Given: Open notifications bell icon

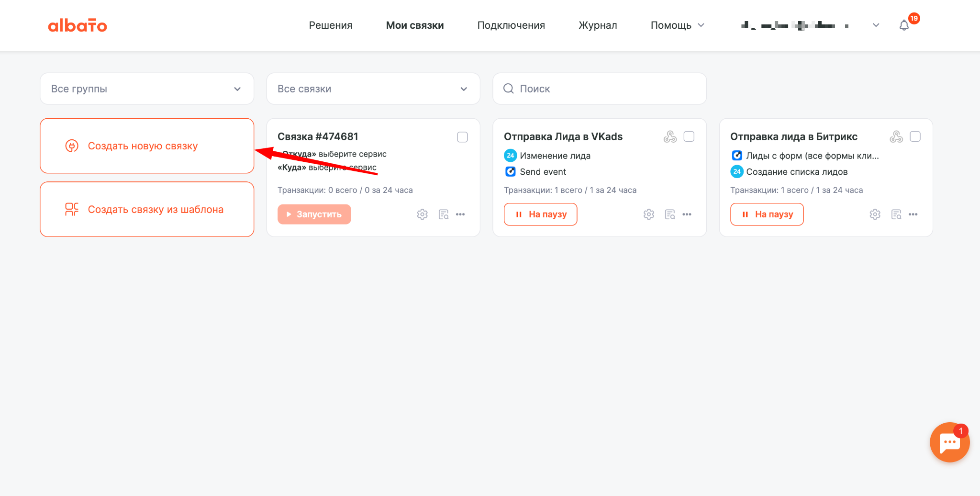Looking at the screenshot, I should 903,25.
